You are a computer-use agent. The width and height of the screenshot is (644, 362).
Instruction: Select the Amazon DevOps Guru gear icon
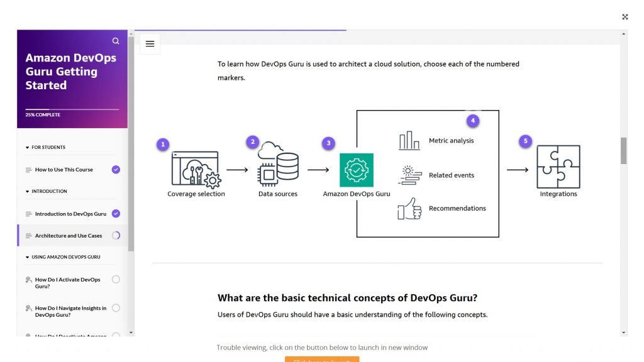click(356, 169)
